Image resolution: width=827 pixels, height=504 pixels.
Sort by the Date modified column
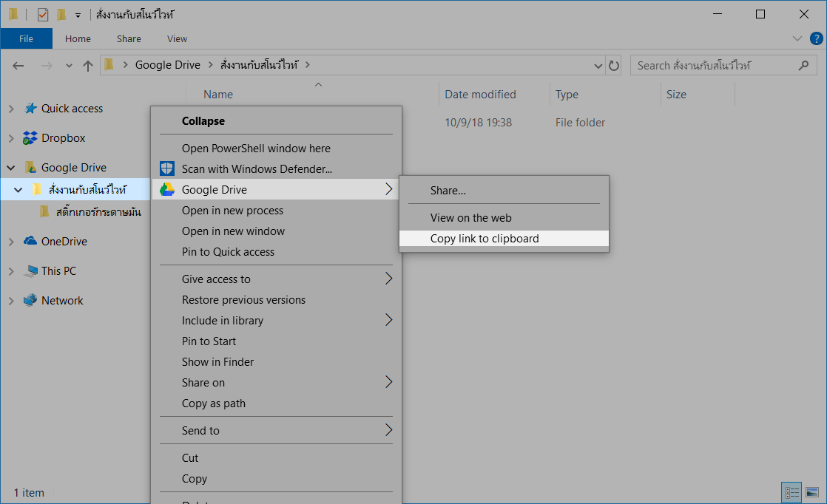coord(481,95)
